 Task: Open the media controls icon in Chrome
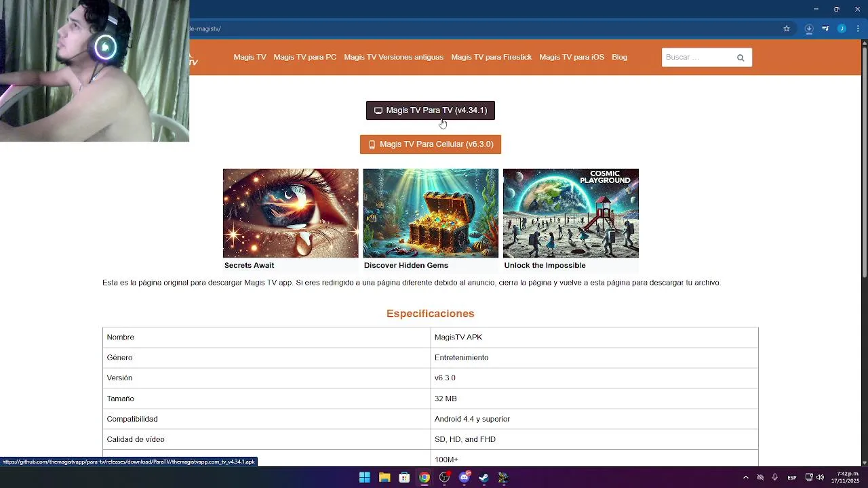pyautogui.click(x=825, y=28)
